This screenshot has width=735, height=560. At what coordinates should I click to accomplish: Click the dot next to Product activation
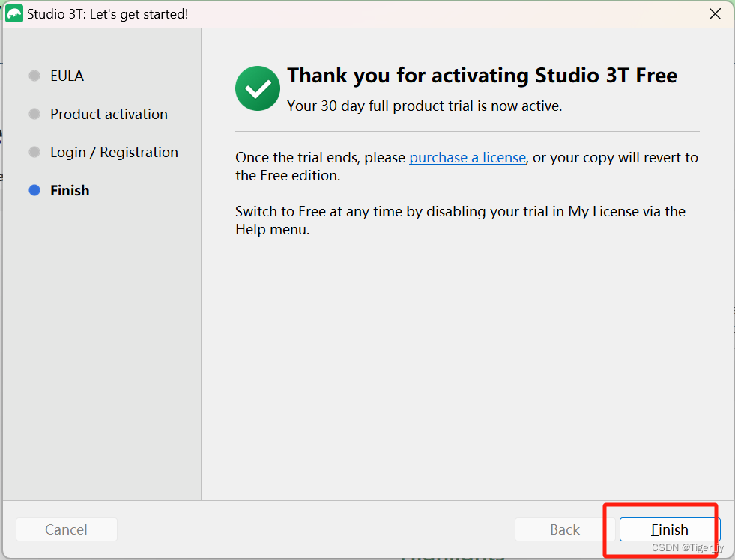pos(34,114)
